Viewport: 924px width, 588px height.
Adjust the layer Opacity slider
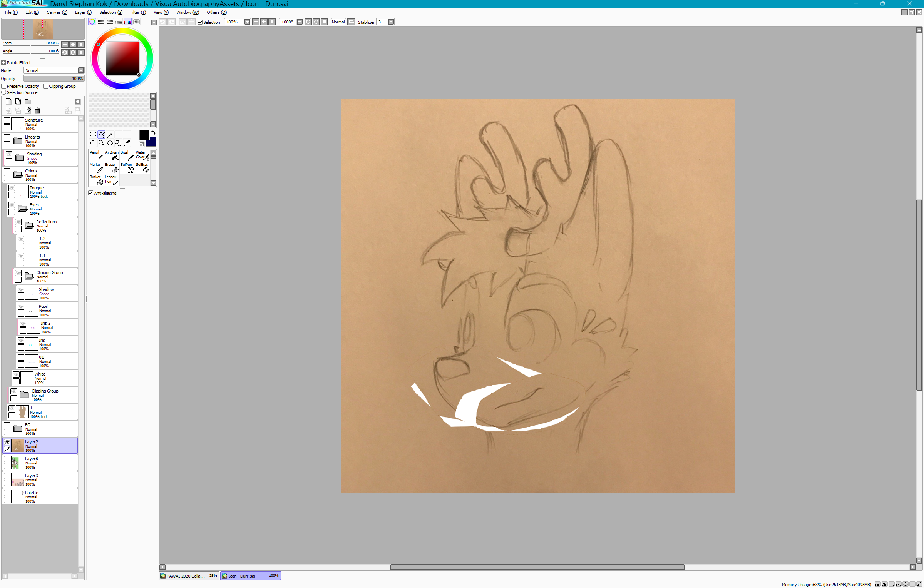point(54,79)
